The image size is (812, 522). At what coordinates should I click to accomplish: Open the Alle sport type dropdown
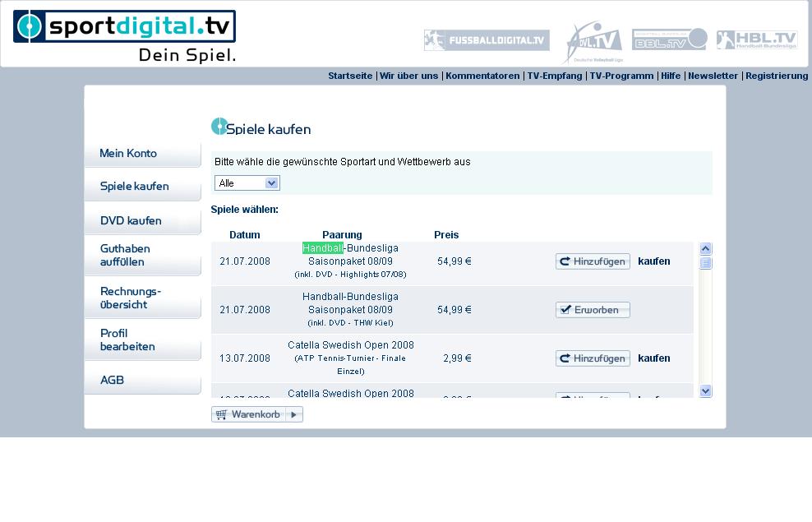[x=247, y=182]
